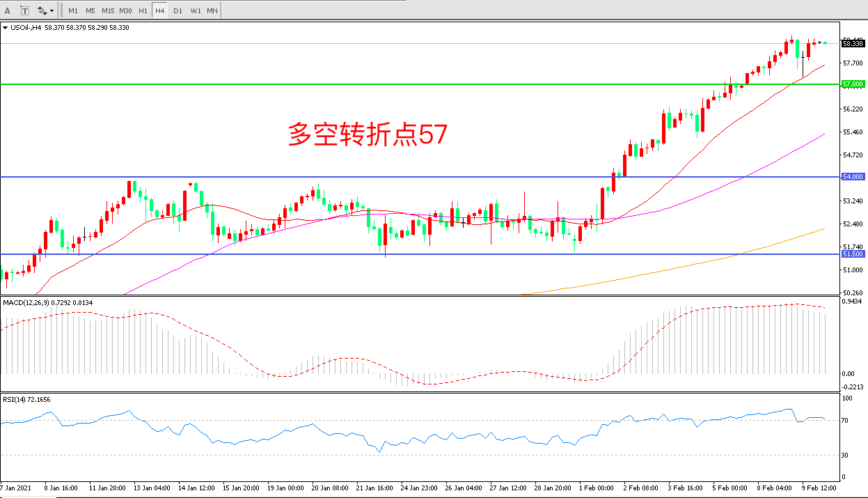Choose the MN monthly timeframe
The image size is (868, 498).
(x=212, y=10)
